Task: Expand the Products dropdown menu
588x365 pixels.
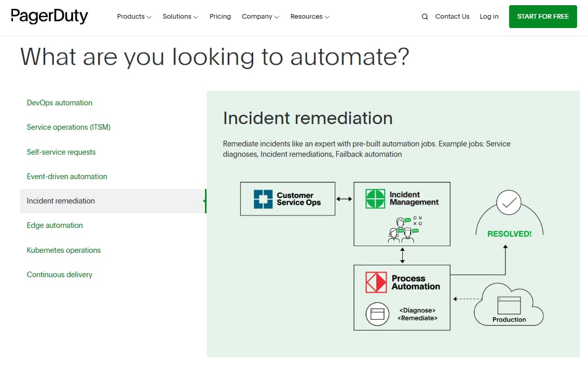Action: click(134, 17)
